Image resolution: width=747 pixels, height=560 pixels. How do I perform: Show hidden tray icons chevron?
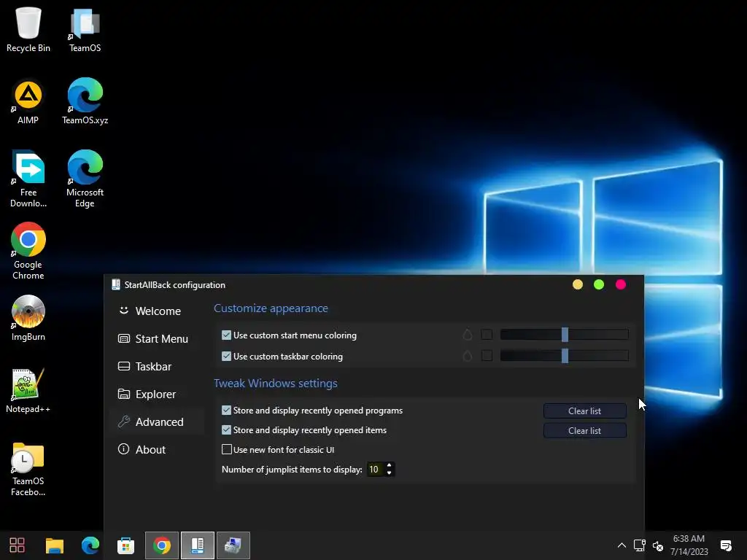tap(622, 545)
